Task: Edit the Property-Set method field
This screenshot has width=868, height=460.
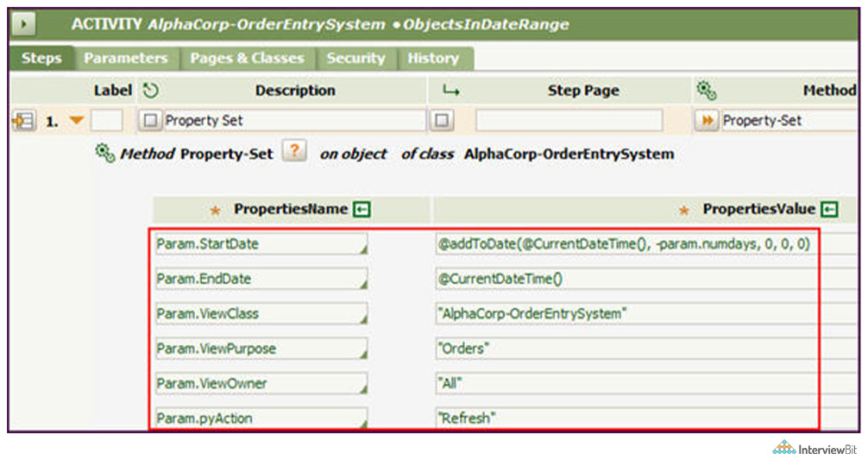Action: [789, 120]
